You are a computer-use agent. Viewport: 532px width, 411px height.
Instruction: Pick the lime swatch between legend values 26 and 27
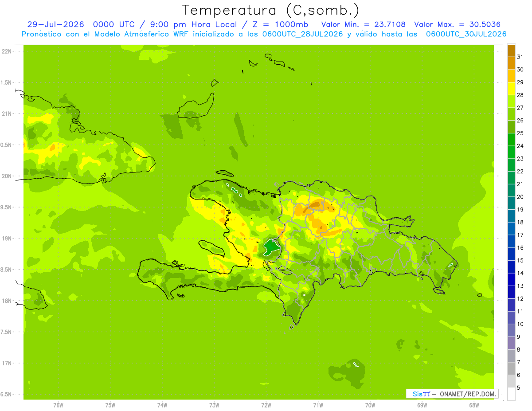pos(511,114)
